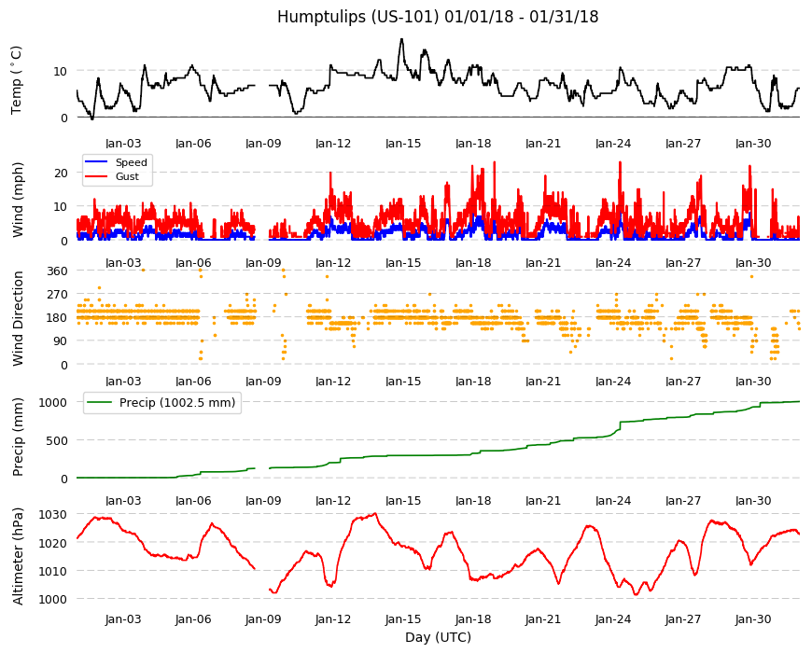Click the green Precip legend line
Viewport: 812px width, 653px height.
100,403
